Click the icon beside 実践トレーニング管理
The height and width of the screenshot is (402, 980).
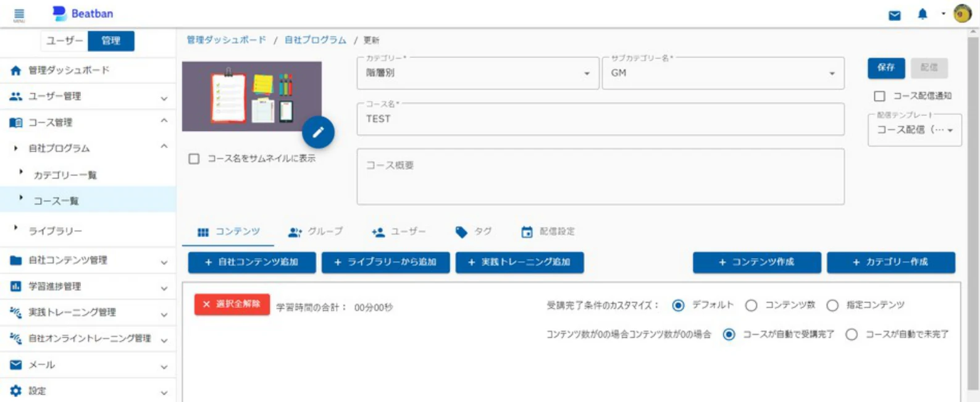[16, 312]
